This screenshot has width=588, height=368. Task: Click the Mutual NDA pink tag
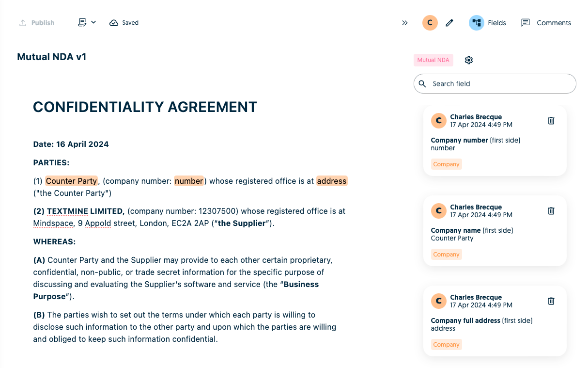(433, 60)
